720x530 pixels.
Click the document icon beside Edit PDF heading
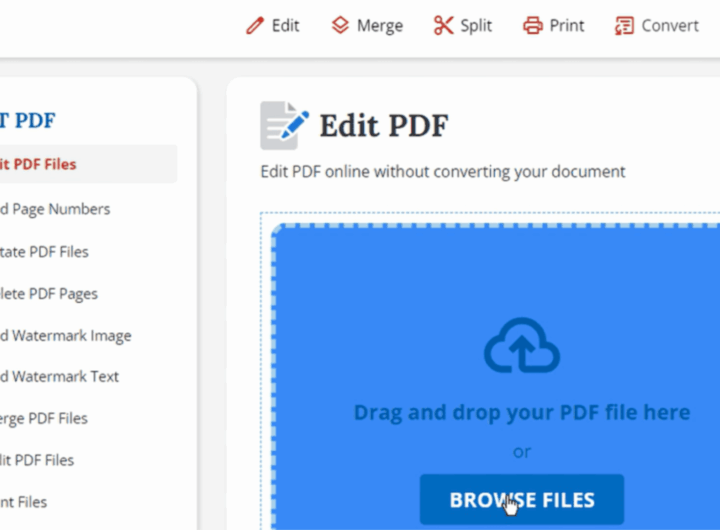click(284, 126)
